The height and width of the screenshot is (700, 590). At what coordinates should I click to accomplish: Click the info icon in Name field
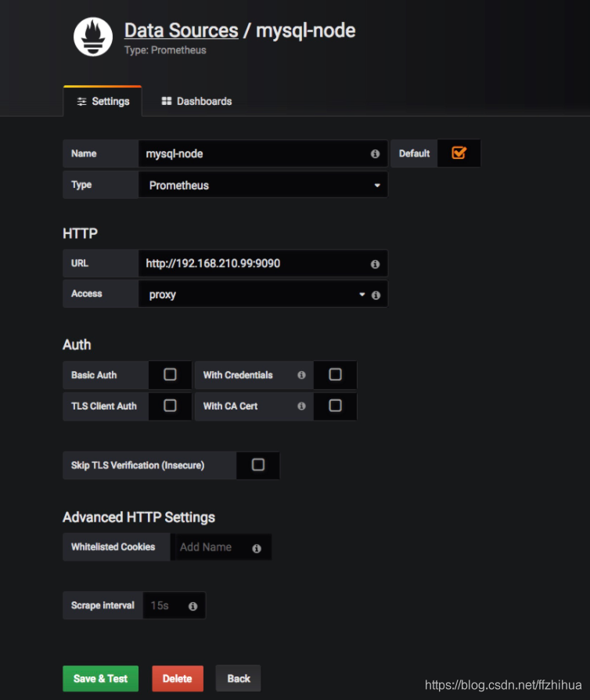(375, 153)
